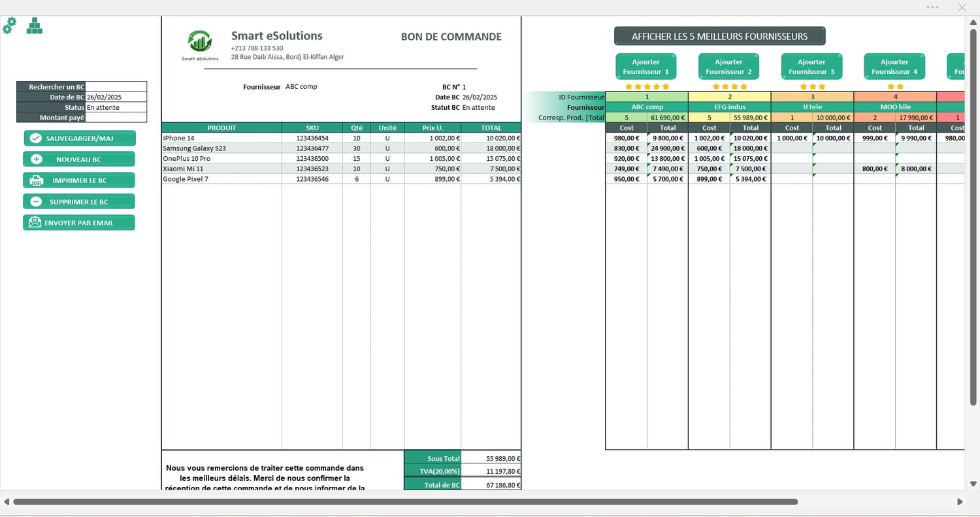Click the horizontal scrollbar right arrow
Screen dimensions: 980x517
[960, 502]
